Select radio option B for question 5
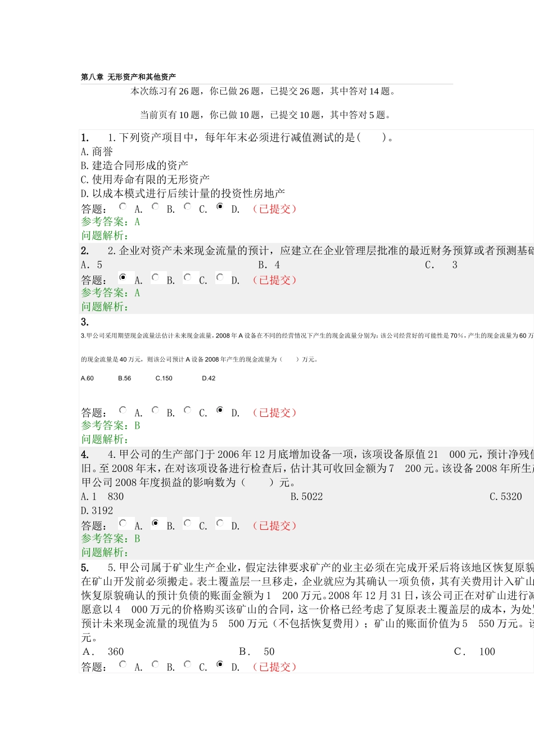Image resolution: width=534 pixels, height=756 pixels. click(156, 664)
